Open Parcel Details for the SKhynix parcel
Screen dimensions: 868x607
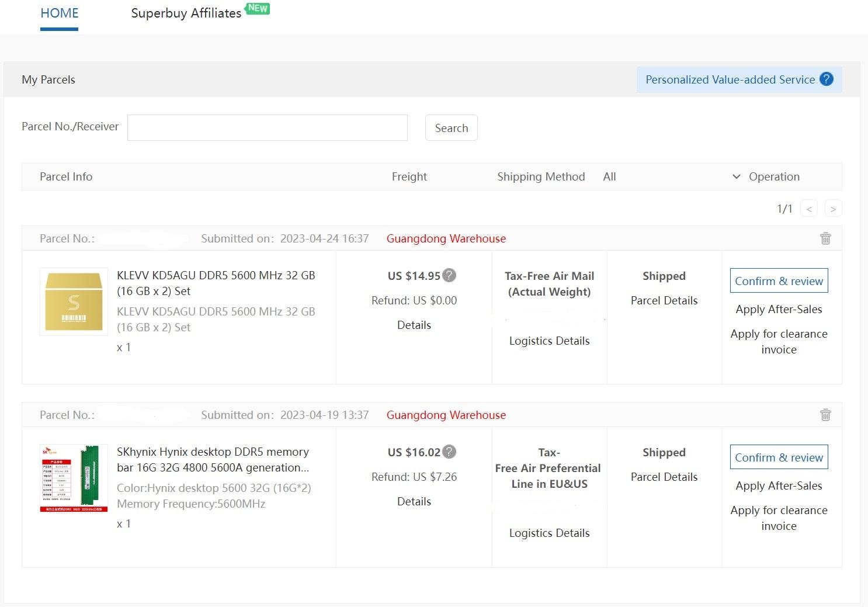(x=664, y=477)
